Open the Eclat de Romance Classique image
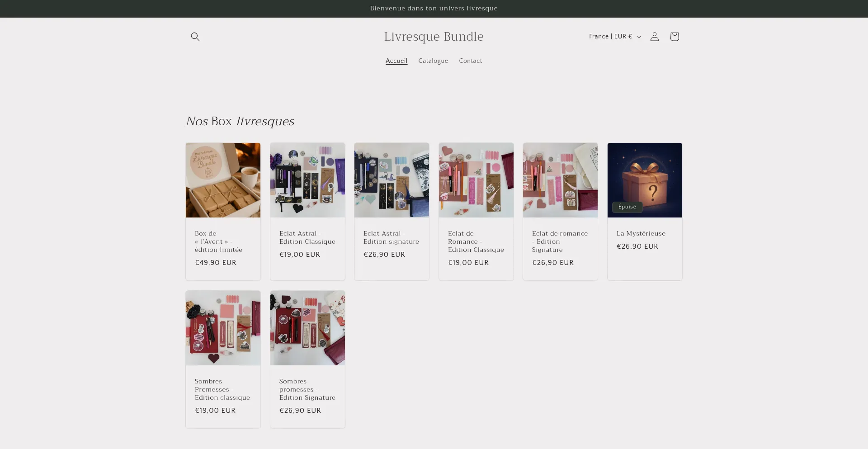Viewport: 868px width, 449px height. [476, 180]
